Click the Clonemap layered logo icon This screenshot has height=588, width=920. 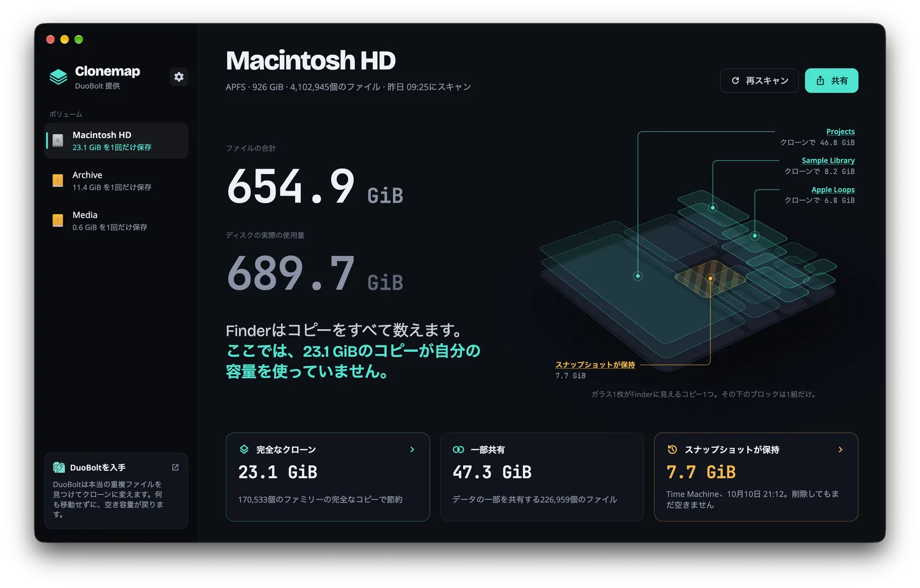click(58, 77)
